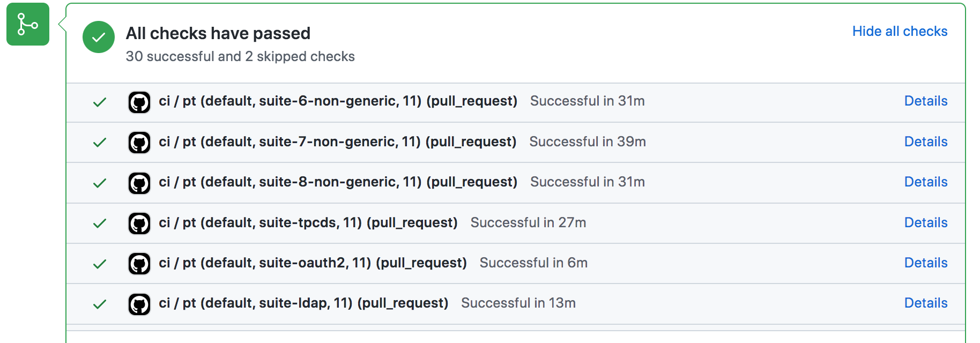Screen dimensions: 980x343
Task: Open Details for suite-ldap check
Action: point(925,303)
